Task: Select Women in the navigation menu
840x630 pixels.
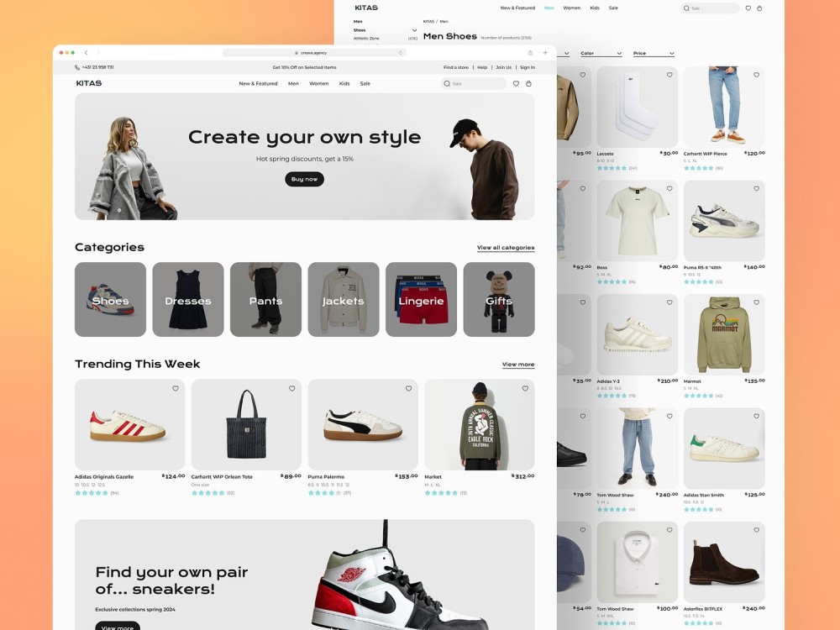Action: coord(319,83)
